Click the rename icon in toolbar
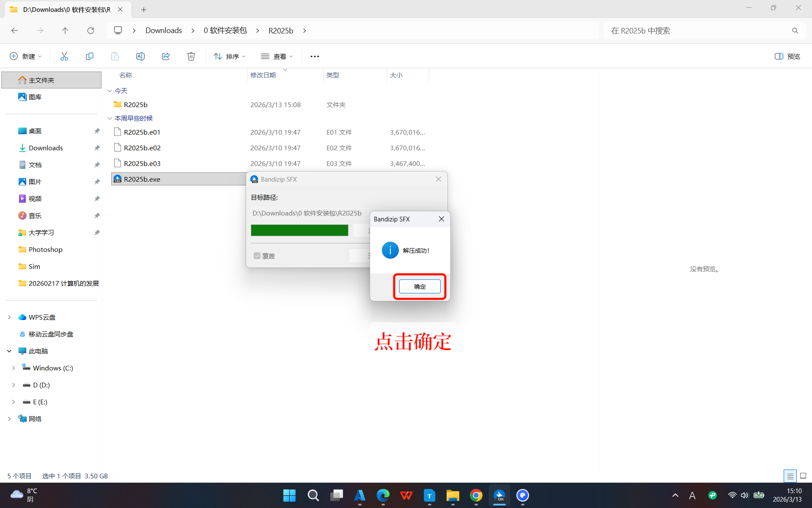812x508 pixels. pyautogui.click(x=140, y=56)
